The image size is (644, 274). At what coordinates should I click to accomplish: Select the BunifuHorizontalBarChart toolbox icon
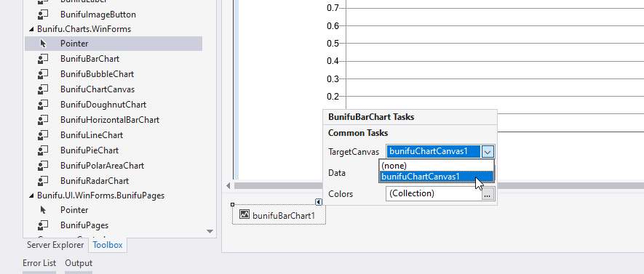click(43, 120)
